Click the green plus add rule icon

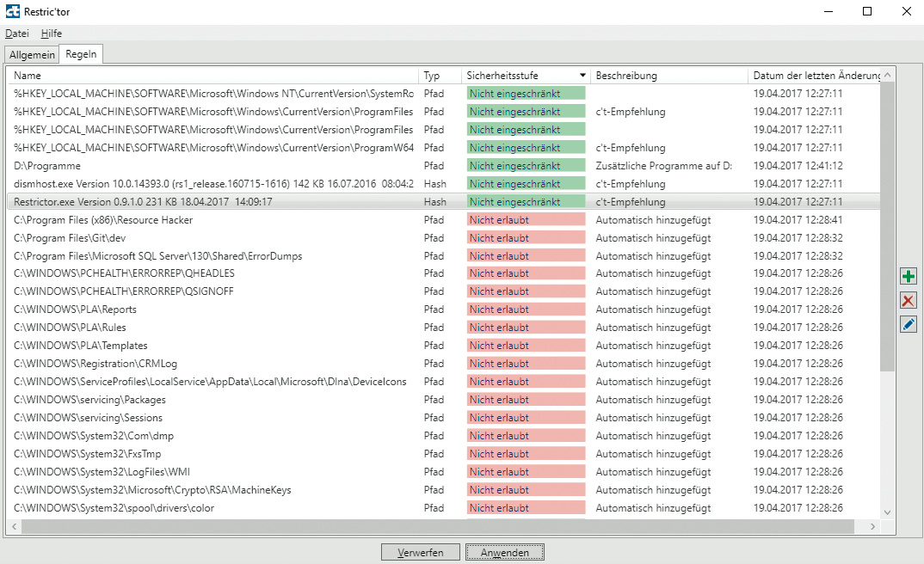(908, 277)
